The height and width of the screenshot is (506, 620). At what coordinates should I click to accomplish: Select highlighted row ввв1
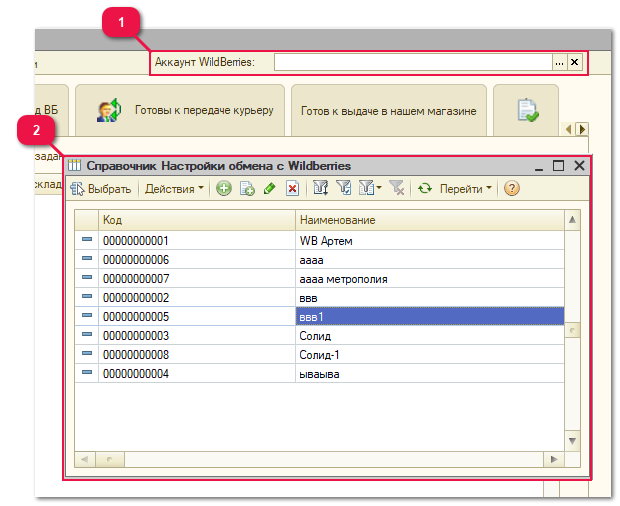click(x=319, y=317)
